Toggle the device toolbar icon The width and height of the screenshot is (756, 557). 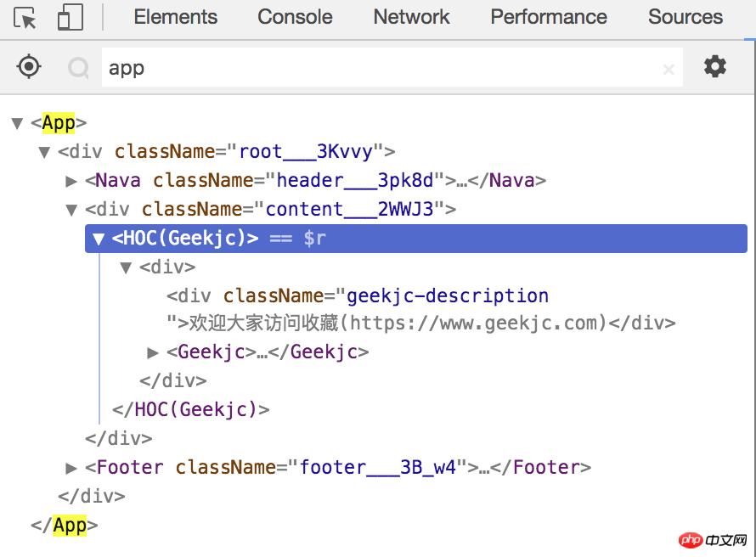70,18
